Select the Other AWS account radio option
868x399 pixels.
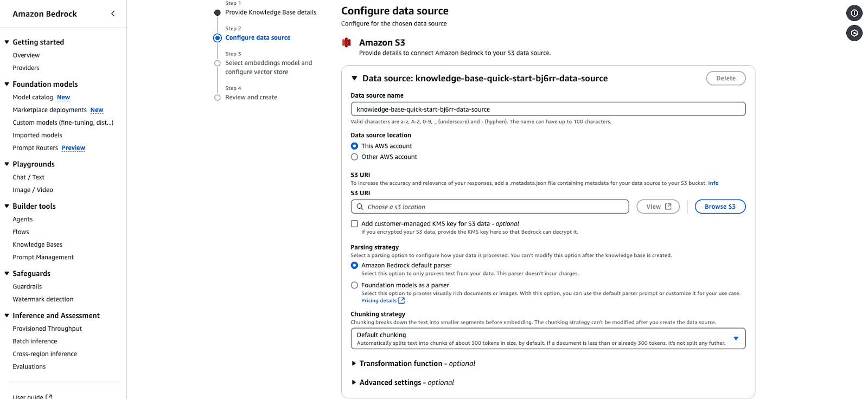click(x=355, y=157)
